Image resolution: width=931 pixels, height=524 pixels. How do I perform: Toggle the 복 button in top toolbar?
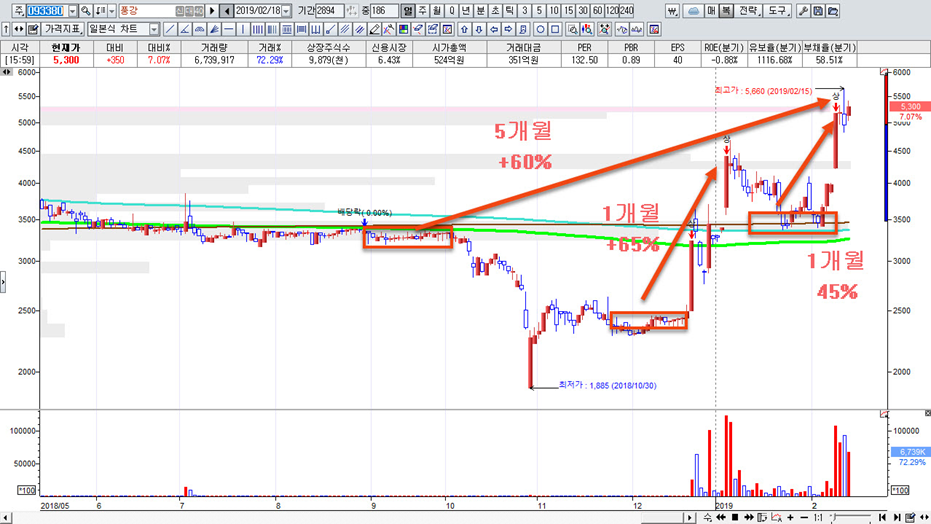(x=726, y=11)
